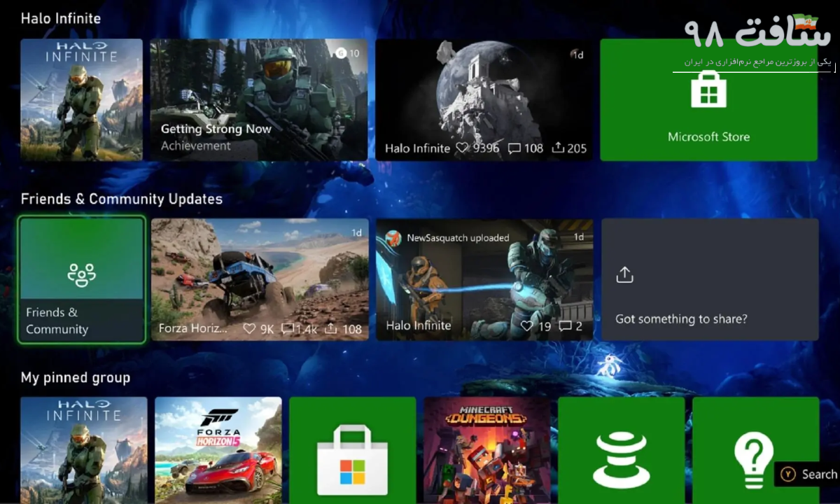Click share icon showing 108 on Forza post
The width and height of the screenshot is (840, 504).
tap(332, 328)
